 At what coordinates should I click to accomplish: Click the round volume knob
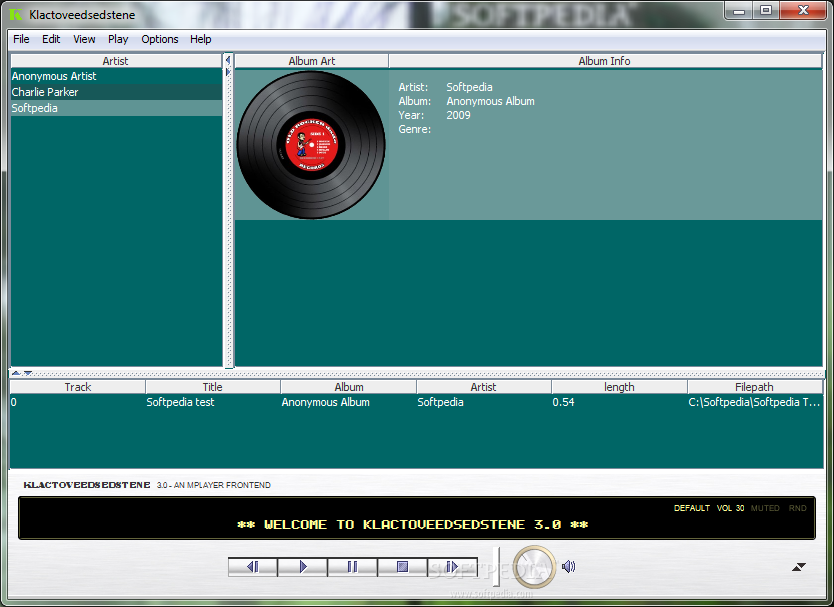534,567
